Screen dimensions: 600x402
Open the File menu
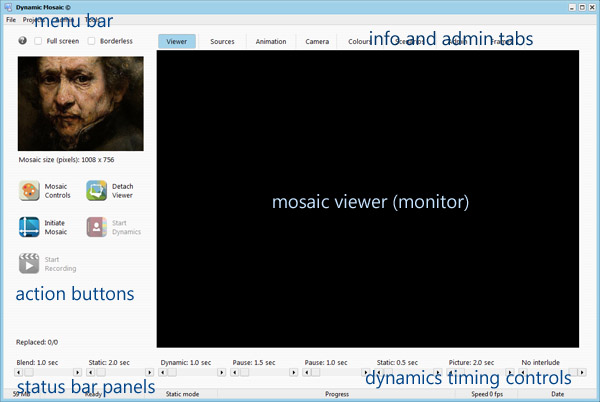11,19
